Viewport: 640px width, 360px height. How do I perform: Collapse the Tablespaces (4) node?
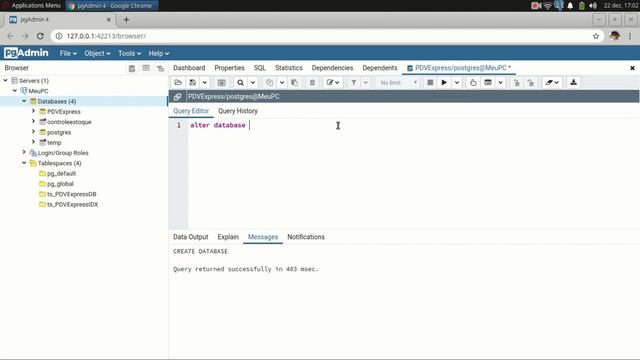(24, 163)
